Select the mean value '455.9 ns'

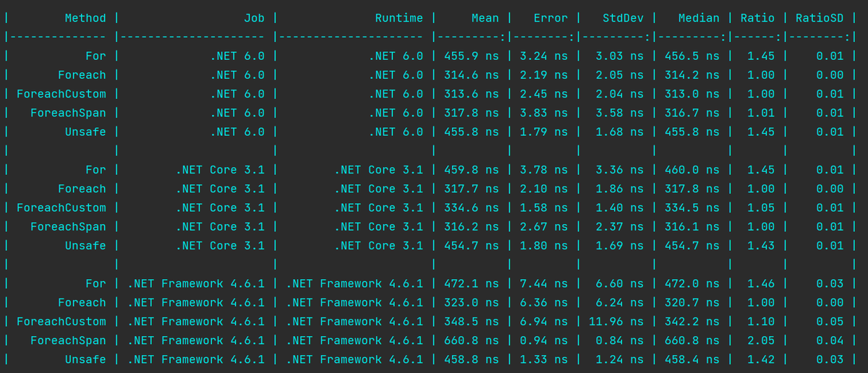click(x=471, y=56)
